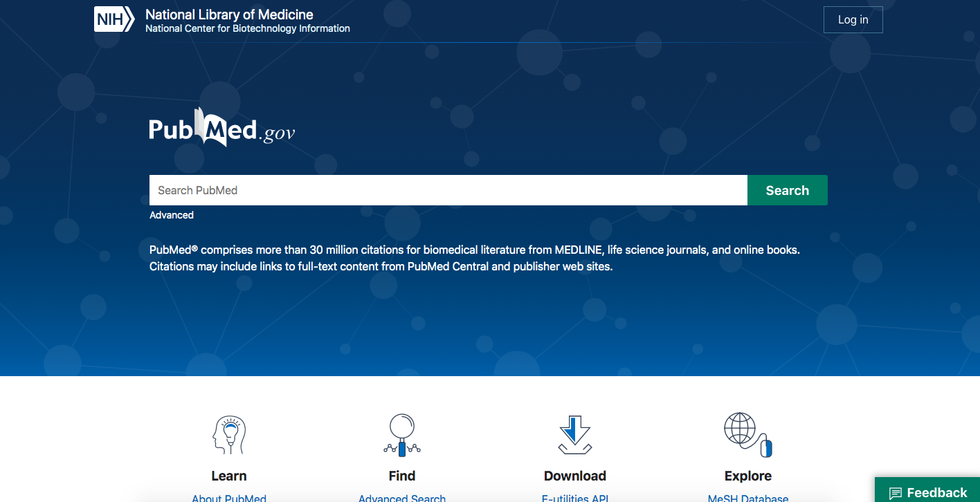Screen dimensions: 980x502
Task: Click the NIH logo badge
Action: (x=114, y=20)
